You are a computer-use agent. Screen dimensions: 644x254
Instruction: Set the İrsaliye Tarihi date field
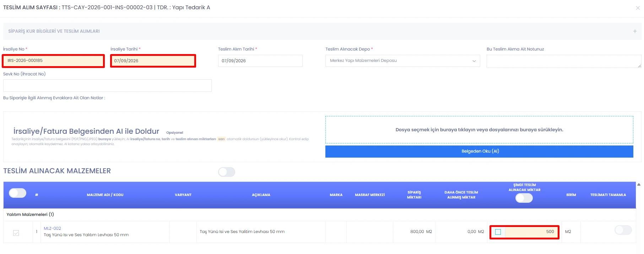pos(153,61)
